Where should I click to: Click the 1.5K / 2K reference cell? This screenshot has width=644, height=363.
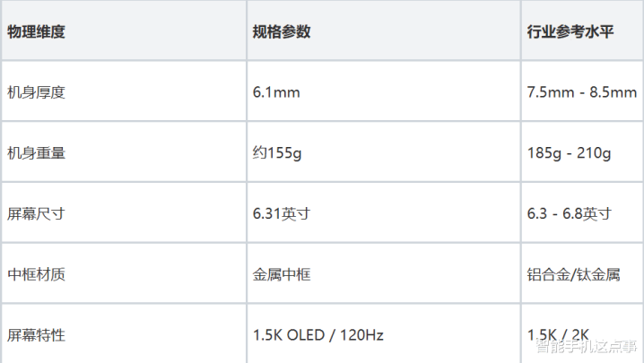tap(559, 334)
